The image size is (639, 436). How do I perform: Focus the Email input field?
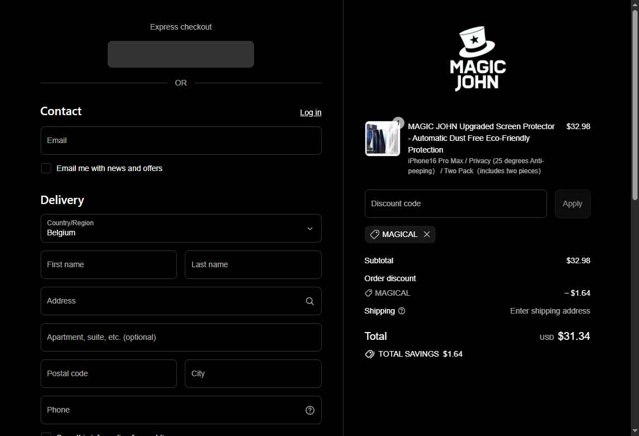click(x=181, y=141)
